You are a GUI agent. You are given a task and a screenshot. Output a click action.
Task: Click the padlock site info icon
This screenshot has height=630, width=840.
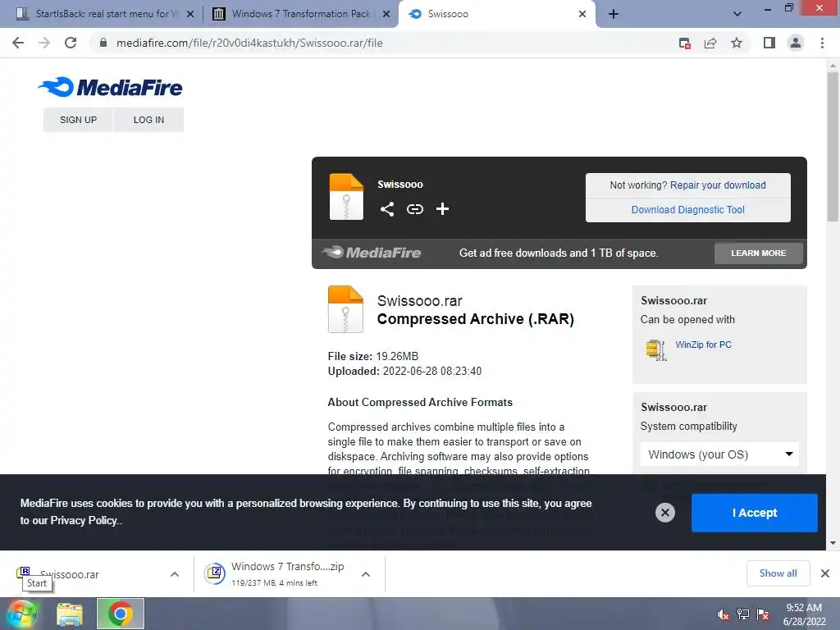(x=103, y=43)
